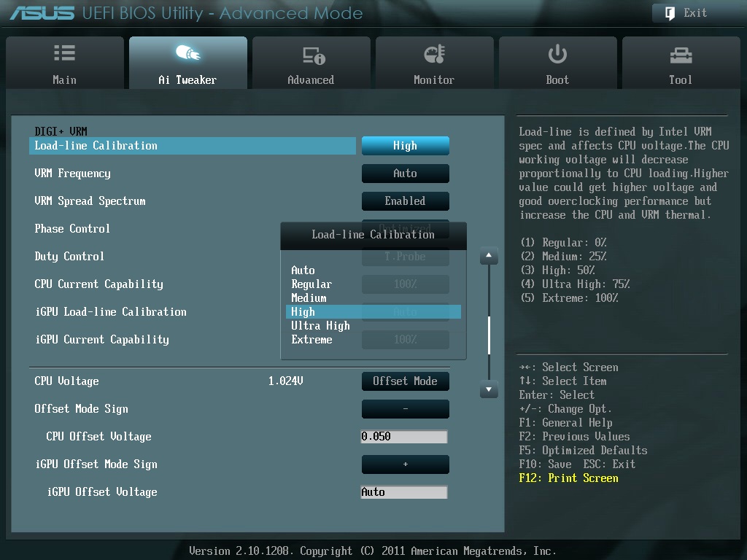Select the iGPU Current Capability label
The height and width of the screenshot is (560, 747).
coord(102,339)
